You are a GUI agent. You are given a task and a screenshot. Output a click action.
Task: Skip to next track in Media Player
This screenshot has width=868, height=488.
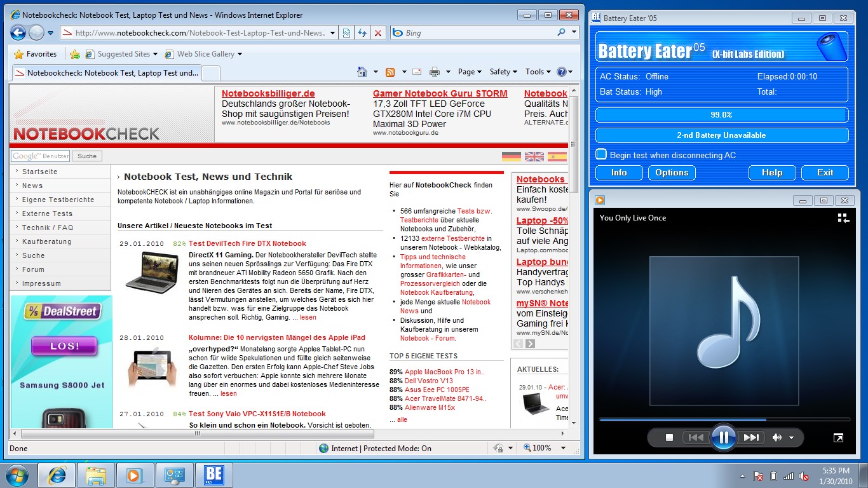tap(751, 437)
